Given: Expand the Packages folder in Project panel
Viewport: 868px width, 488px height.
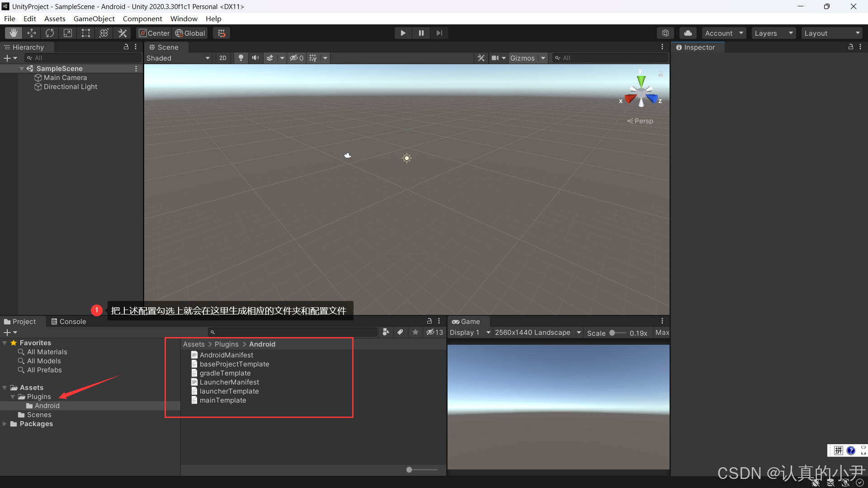Looking at the screenshot, I should 5,424.
